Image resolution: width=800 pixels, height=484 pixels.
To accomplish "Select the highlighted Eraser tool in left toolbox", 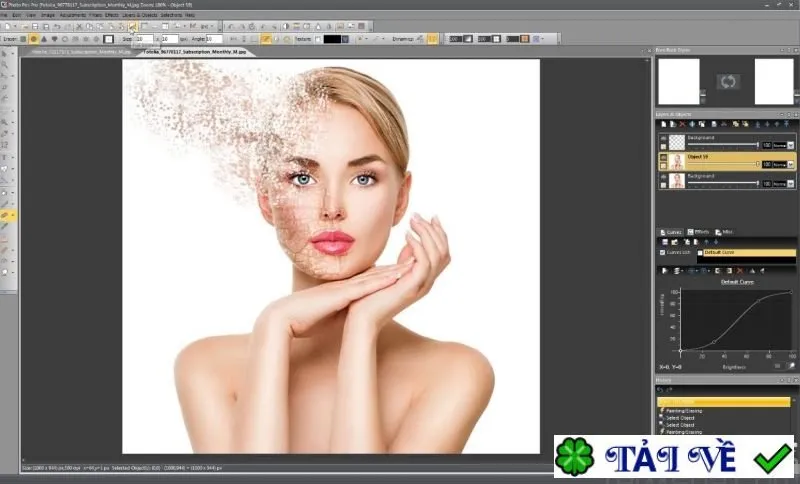I will [5, 216].
